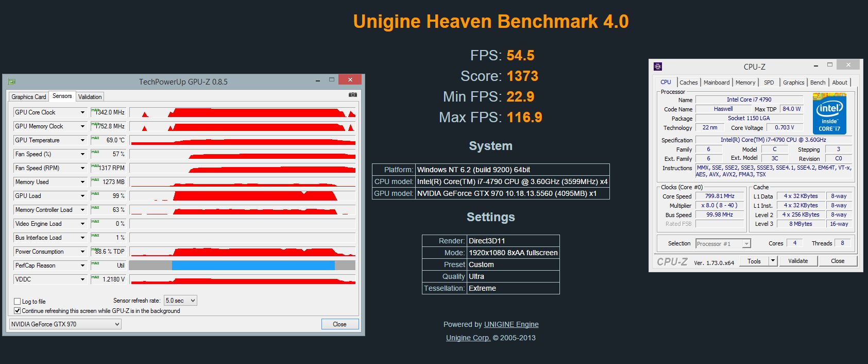Open Fan Speed (RPM) sensor dropdown
The height and width of the screenshot is (364, 868).
pyautogui.click(x=82, y=168)
